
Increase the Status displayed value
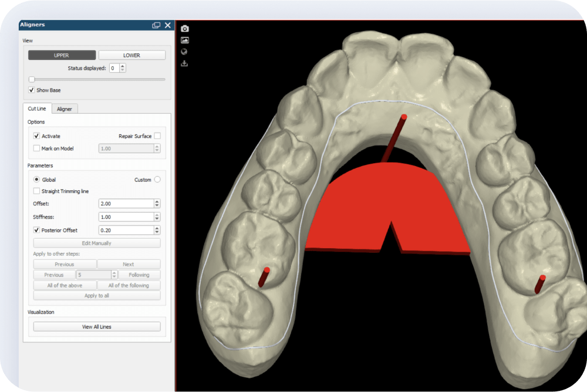(123, 66)
